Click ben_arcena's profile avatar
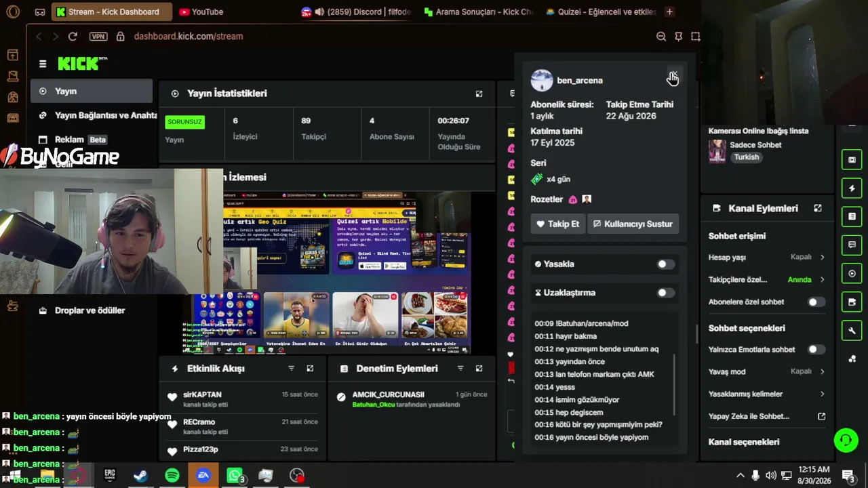The image size is (868, 488). click(x=542, y=80)
